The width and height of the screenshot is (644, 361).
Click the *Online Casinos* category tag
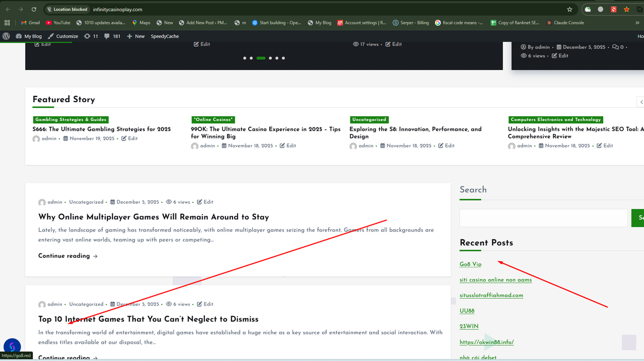[213, 119]
